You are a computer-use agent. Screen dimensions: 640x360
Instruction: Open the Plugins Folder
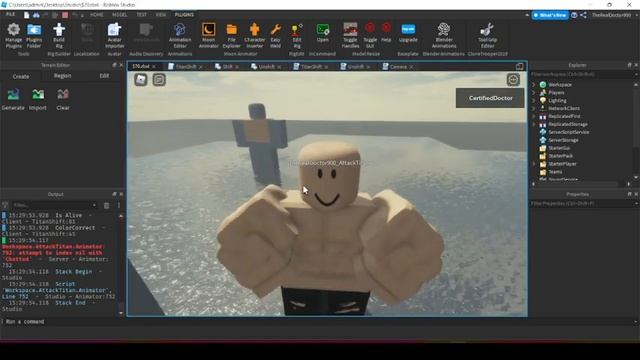pyautogui.click(x=34, y=36)
